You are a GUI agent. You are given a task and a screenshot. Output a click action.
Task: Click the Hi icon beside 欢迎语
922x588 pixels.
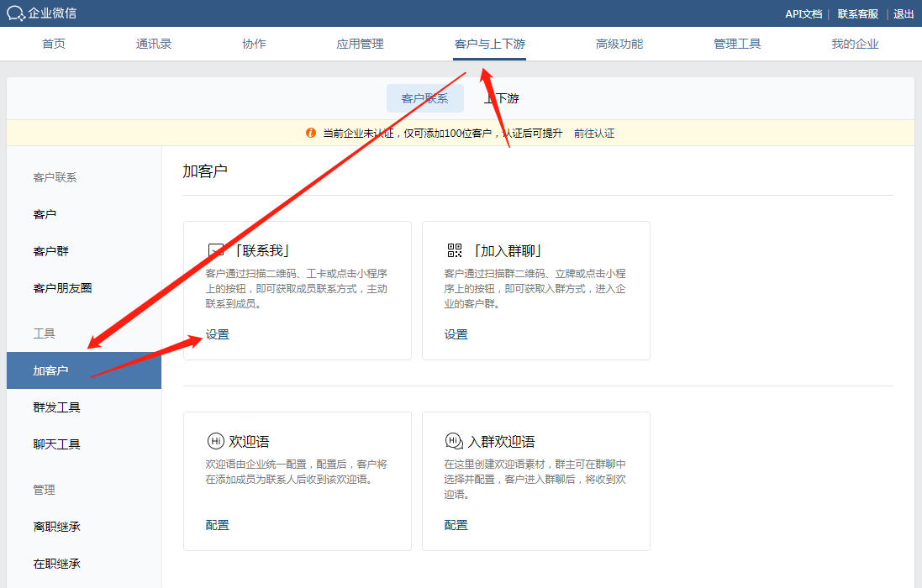(x=216, y=441)
